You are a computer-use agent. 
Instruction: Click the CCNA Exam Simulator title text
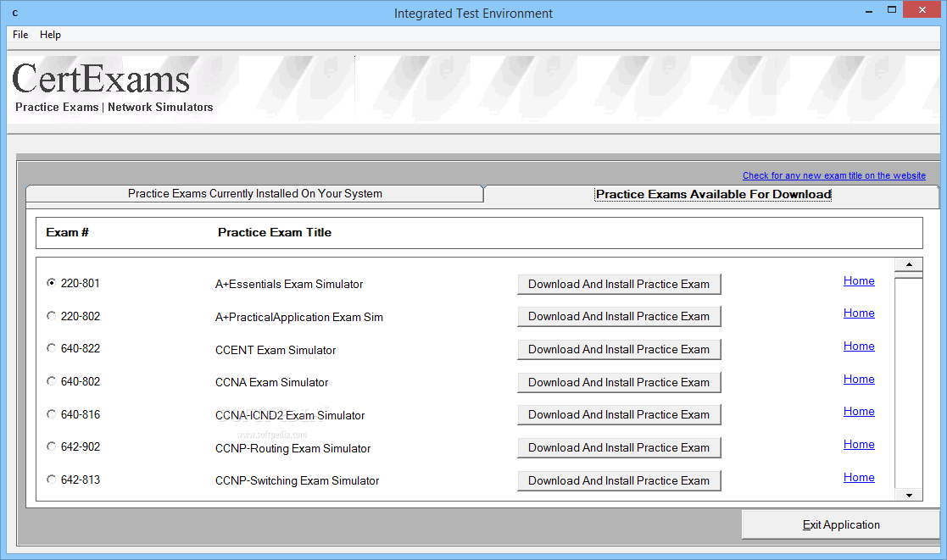tap(272, 383)
